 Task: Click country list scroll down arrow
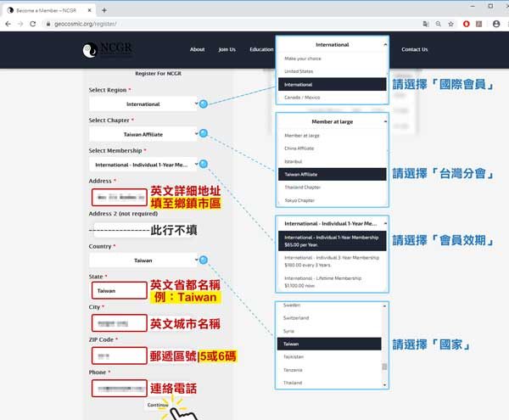(384, 385)
